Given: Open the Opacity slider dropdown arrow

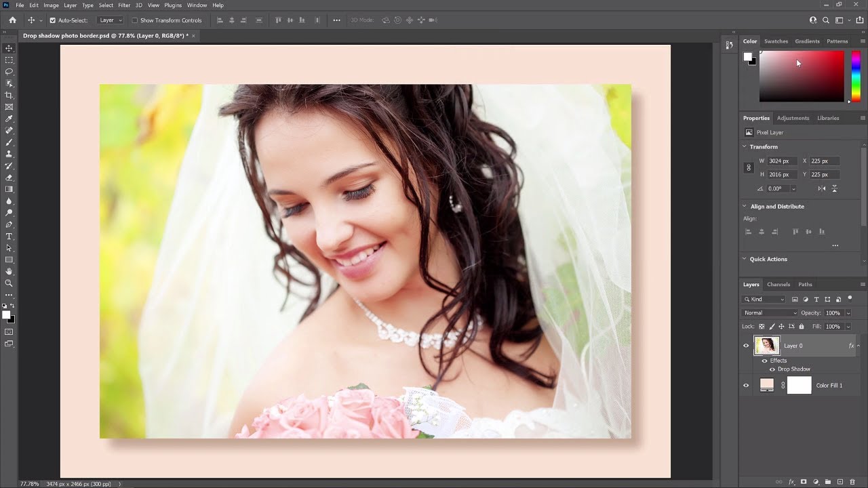Looking at the screenshot, I should tap(848, 313).
